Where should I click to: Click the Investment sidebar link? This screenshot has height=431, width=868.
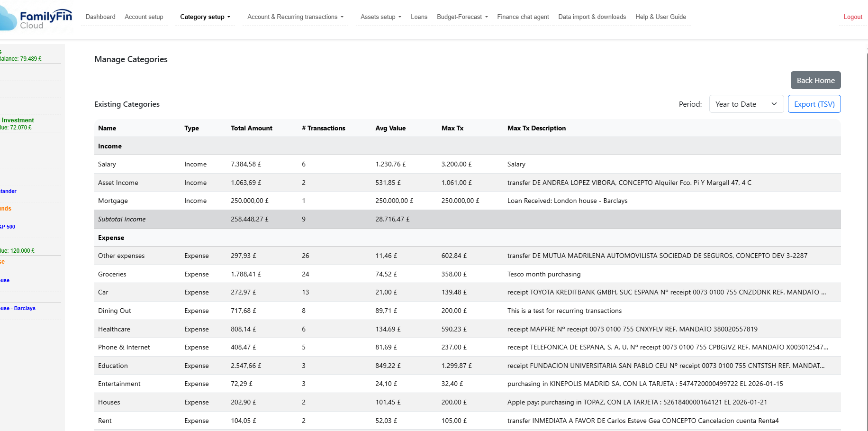pos(18,120)
